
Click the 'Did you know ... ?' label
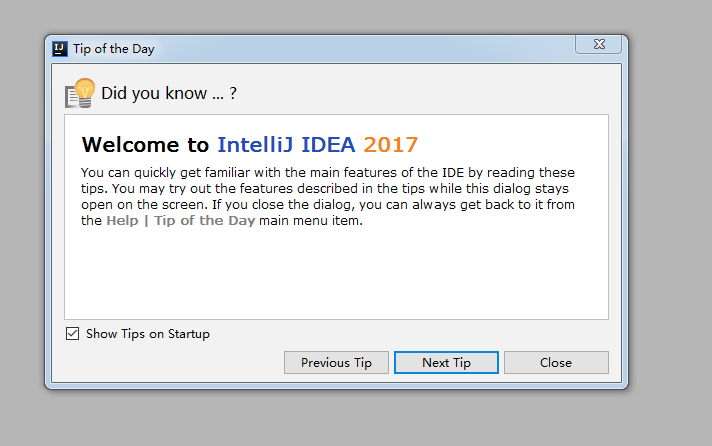[169, 93]
